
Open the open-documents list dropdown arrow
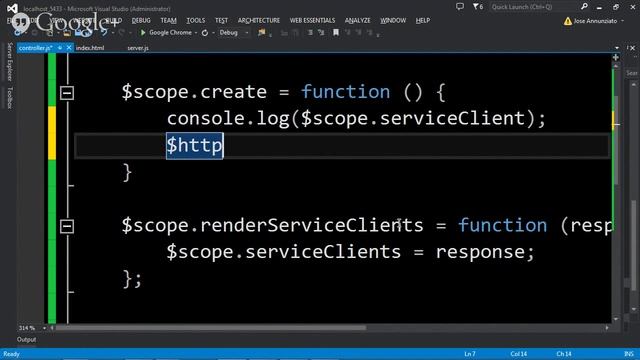[616, 48]
